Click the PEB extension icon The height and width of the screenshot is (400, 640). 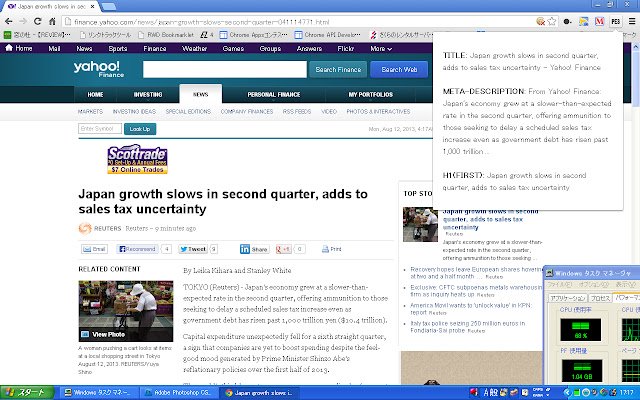click(x=616, y=21)
